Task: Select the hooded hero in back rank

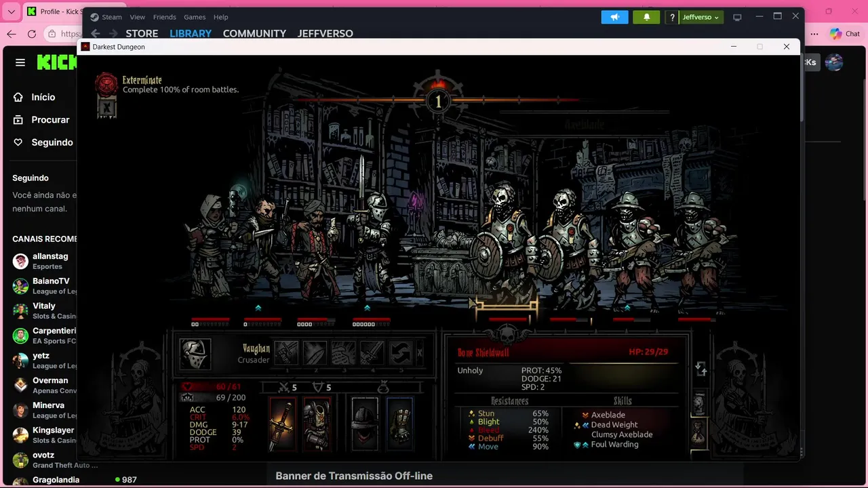Action: (210, 245)
